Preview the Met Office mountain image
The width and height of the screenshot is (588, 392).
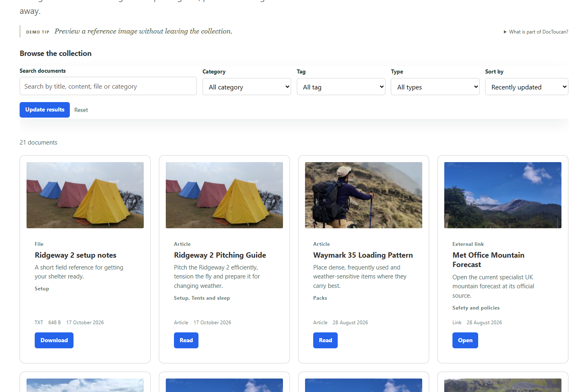[x=503, y=195]
